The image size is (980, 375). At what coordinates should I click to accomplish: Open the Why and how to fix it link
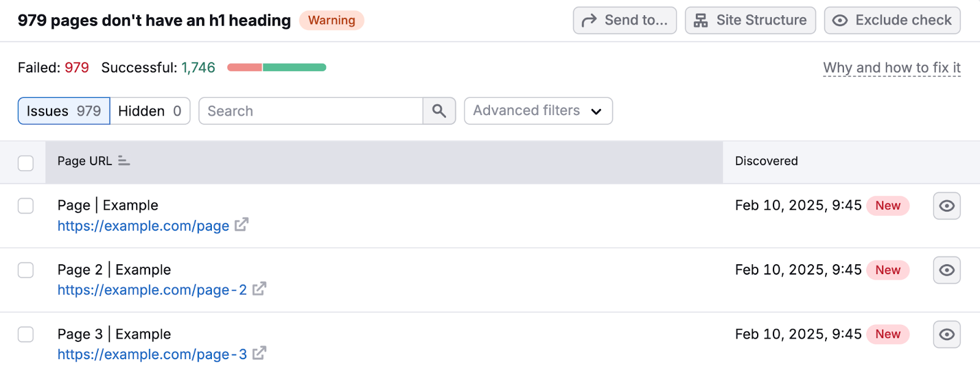tap(891, 67)
